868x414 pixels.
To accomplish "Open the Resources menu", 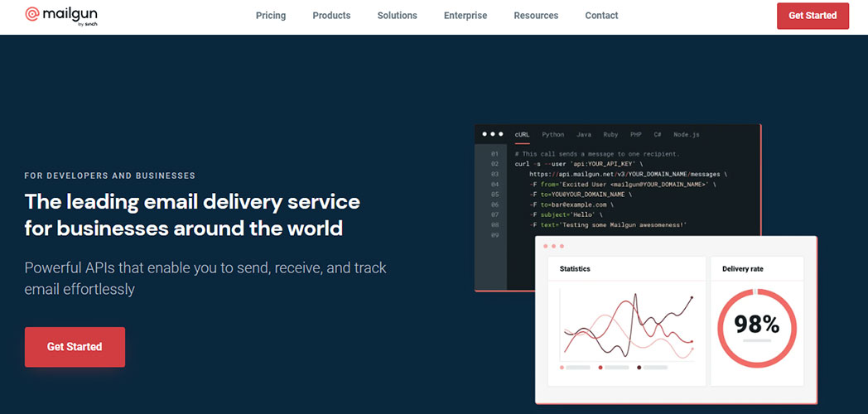I will [x=536, y=16].
